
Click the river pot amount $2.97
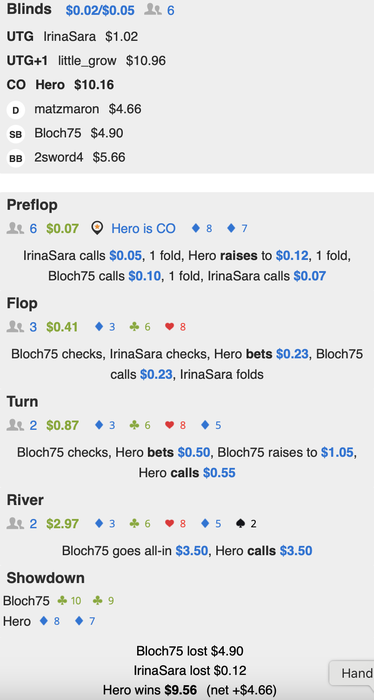[62, 523]
